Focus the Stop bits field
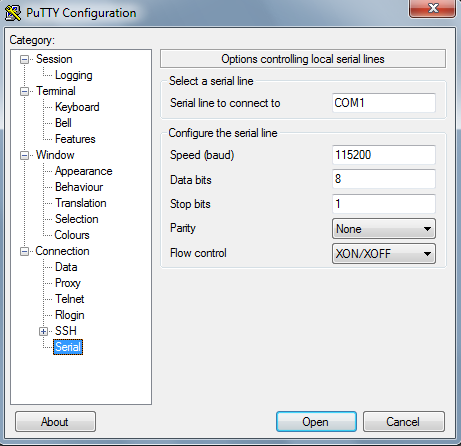This screenshot has height=446, width=461. coord(384,204)
